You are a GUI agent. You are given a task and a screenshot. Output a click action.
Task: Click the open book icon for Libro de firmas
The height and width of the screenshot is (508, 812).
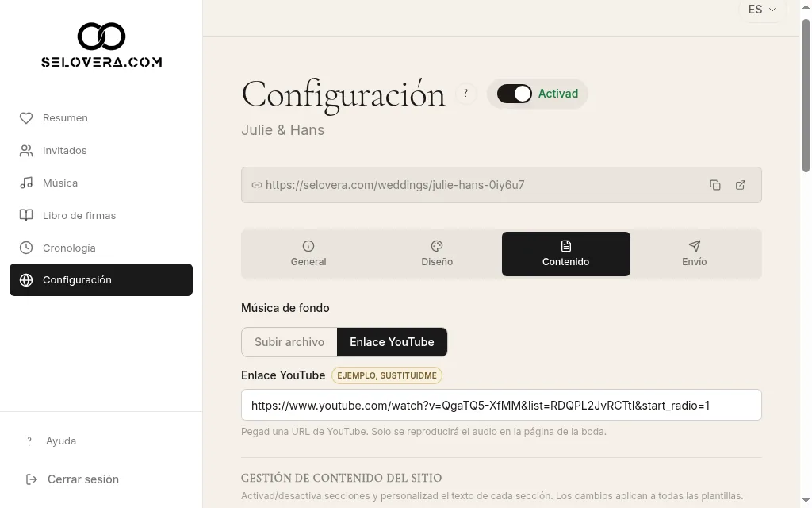[x=26, y=216]
